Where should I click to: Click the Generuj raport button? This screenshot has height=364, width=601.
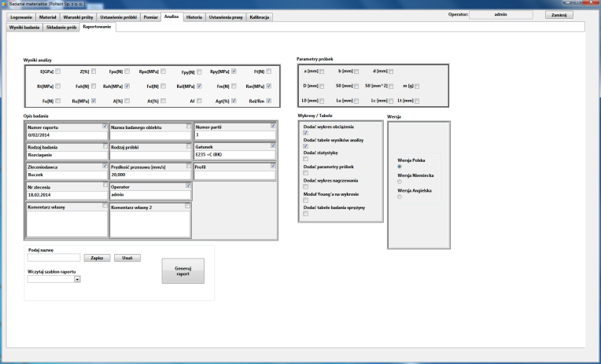click(x=183, y=271)
